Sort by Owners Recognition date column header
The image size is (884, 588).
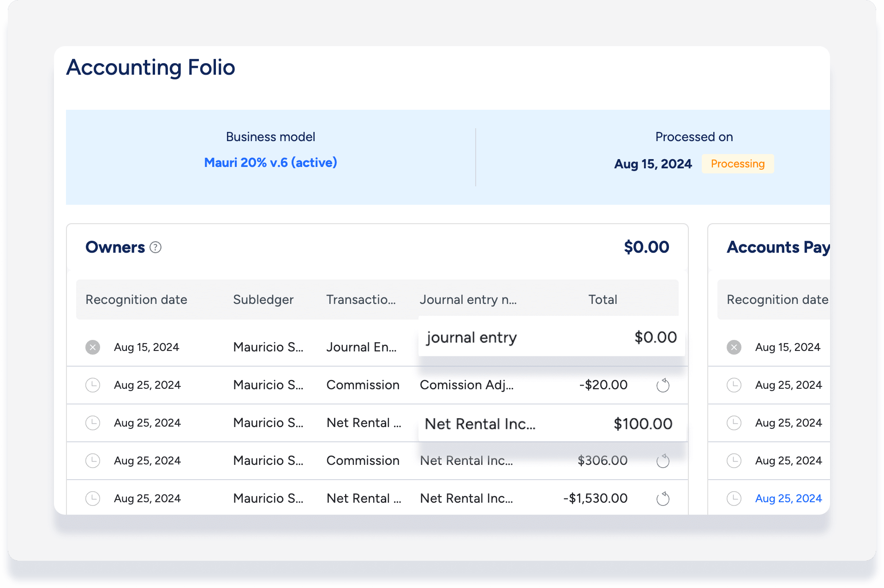point(136,300)
